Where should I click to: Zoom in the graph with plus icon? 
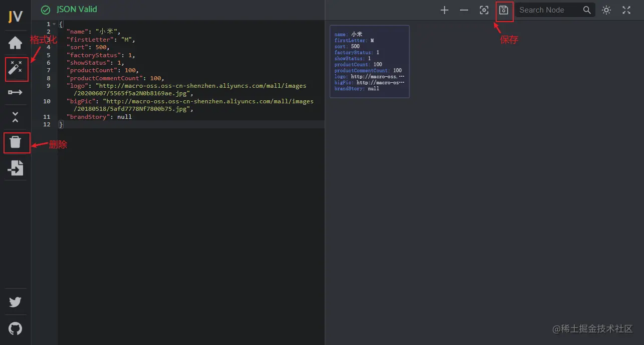(x=445, y=10)
